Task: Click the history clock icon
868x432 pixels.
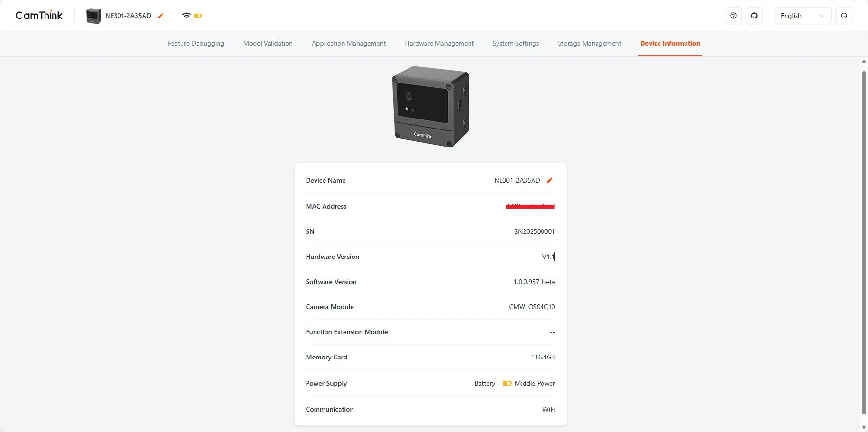Action: point(844,16)
